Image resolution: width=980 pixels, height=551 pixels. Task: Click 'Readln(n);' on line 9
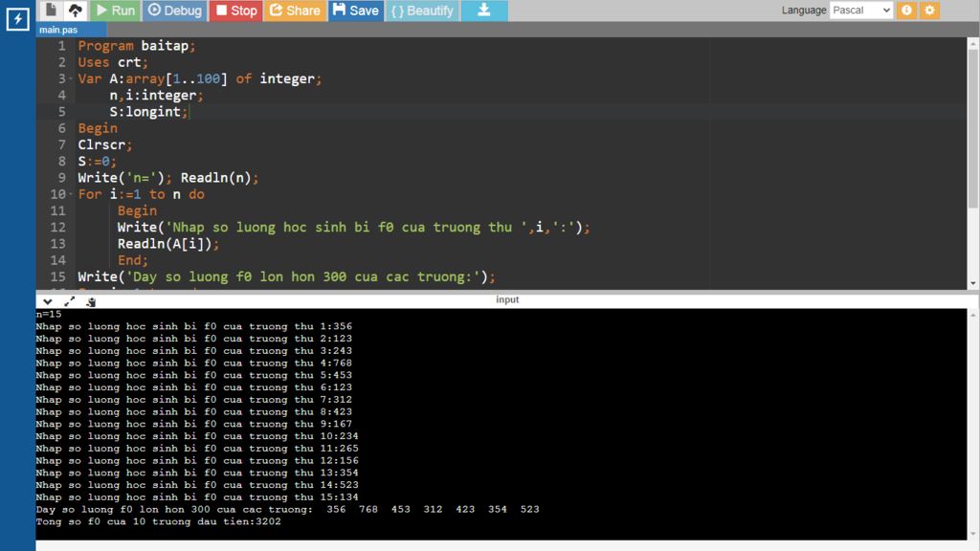click(219, 178)
